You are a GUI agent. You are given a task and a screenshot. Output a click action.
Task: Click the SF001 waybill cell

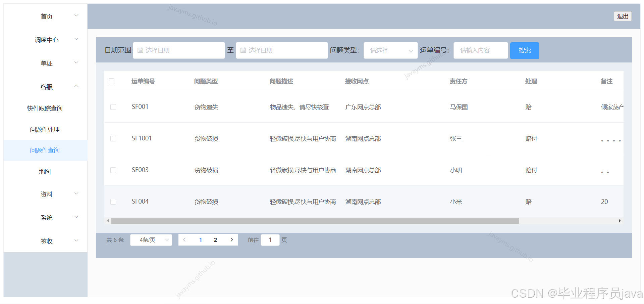pos(140,107)
